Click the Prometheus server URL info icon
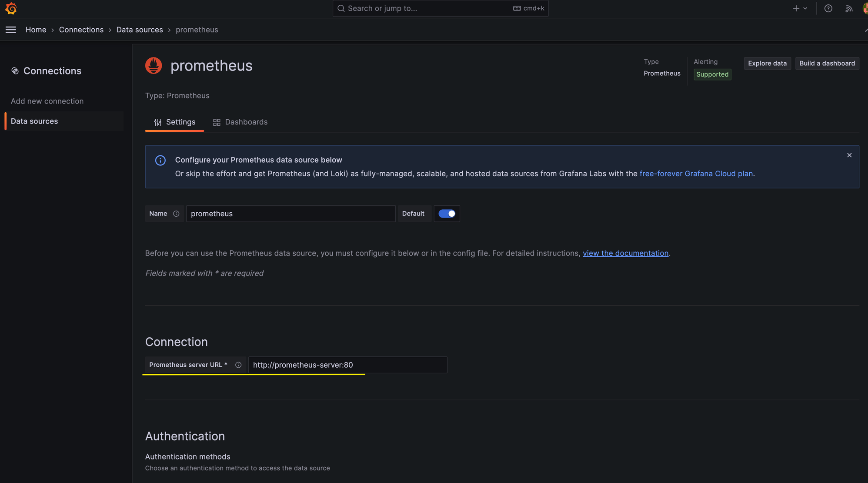The width and height of the screenshot is (868, 483). 238,365
